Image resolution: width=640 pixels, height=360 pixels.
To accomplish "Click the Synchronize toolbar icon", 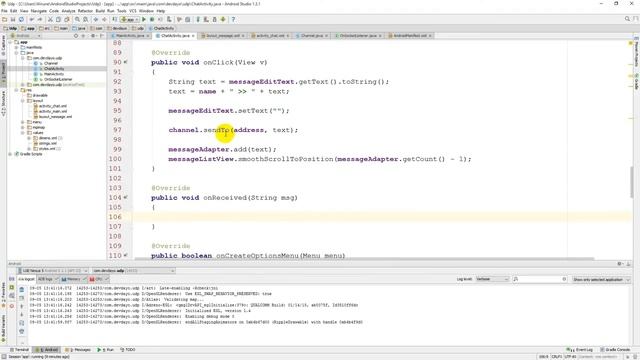I will (21, 19).
